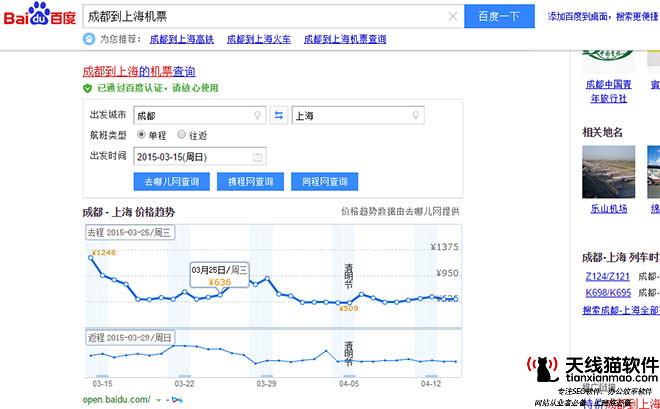This screenshot has width=660, height=409.
Task: Expand dropdown arrow next to open.baidu.com
Action: [x=159, y=400]
